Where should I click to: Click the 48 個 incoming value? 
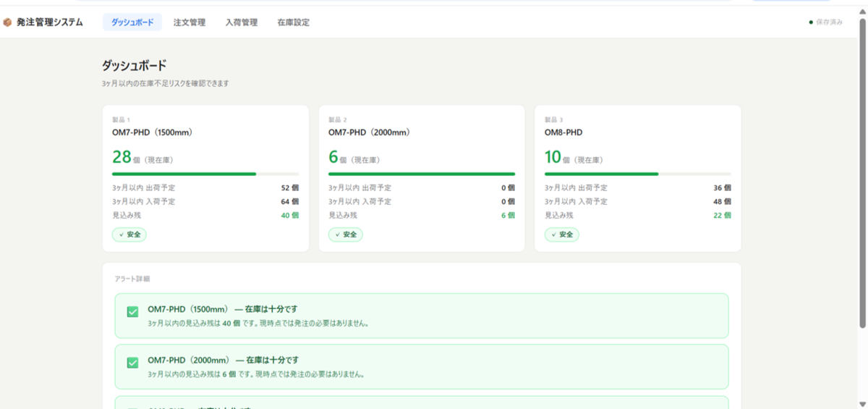pyautogui.click(x=722, y=201)
